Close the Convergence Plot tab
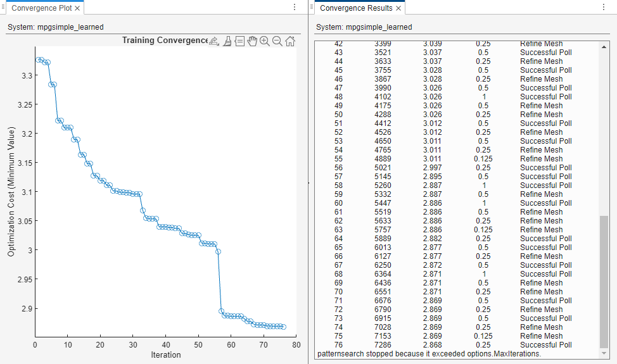617x364 pixels. pyautogui.click(x=77, y=8)
